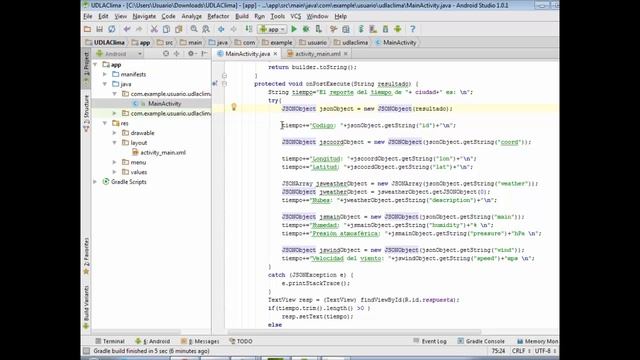Click scroll from source icon in Project panel
640x360 pixels.
pyautogui.click(x=166, y=53)
